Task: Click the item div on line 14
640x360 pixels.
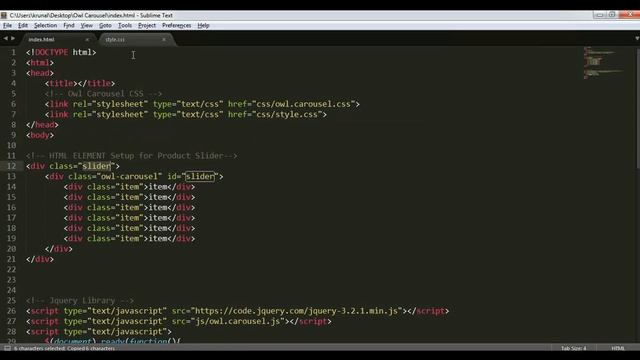Action: [x=129, y=187]
